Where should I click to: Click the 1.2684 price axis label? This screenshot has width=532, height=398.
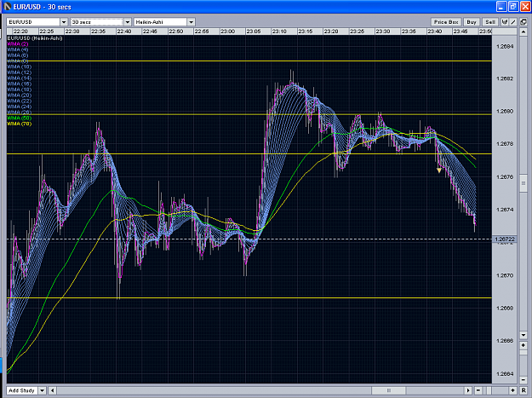pos(505,47)
